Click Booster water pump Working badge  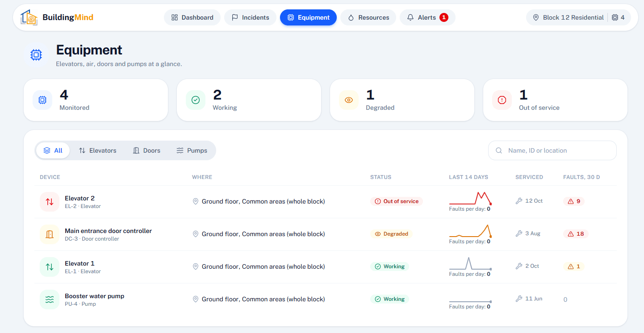point(389,299)
